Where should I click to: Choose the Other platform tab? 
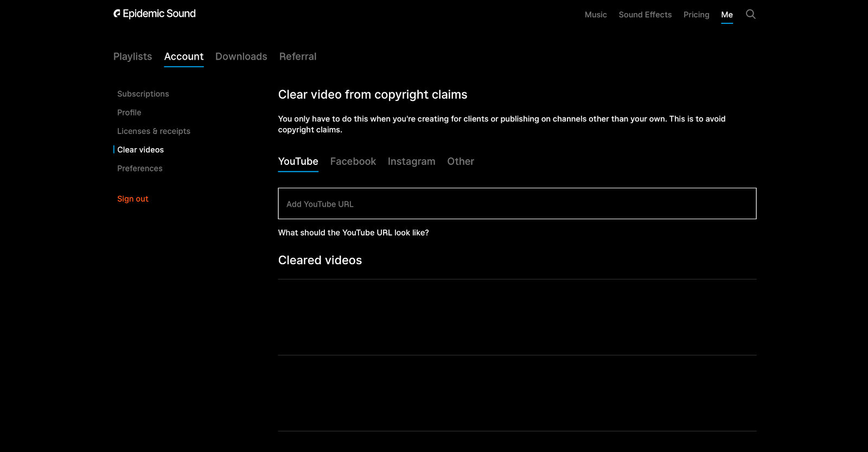click(460, 161)
